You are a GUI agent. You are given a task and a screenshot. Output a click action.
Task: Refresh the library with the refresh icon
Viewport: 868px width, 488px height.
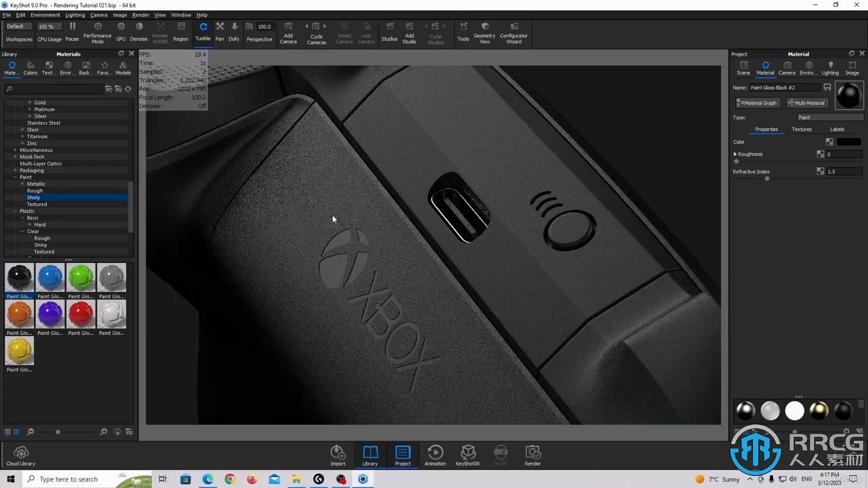[x=127, y=89]
